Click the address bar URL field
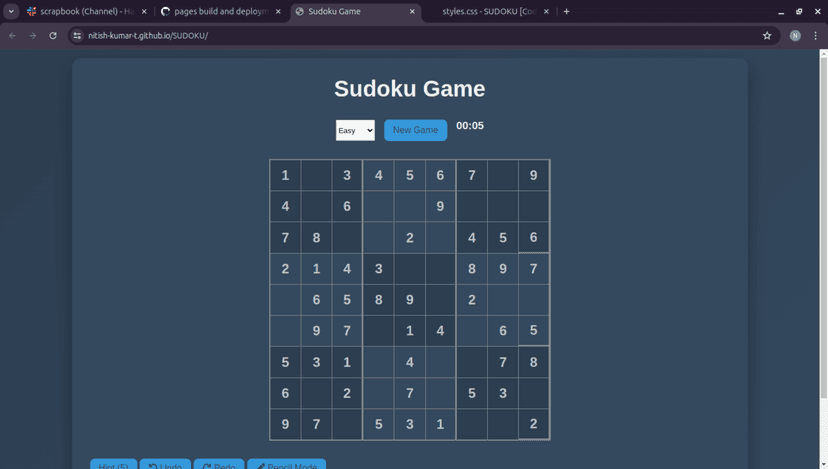The width and height of the screenshot is (828, 469). [x=400, y=35]
